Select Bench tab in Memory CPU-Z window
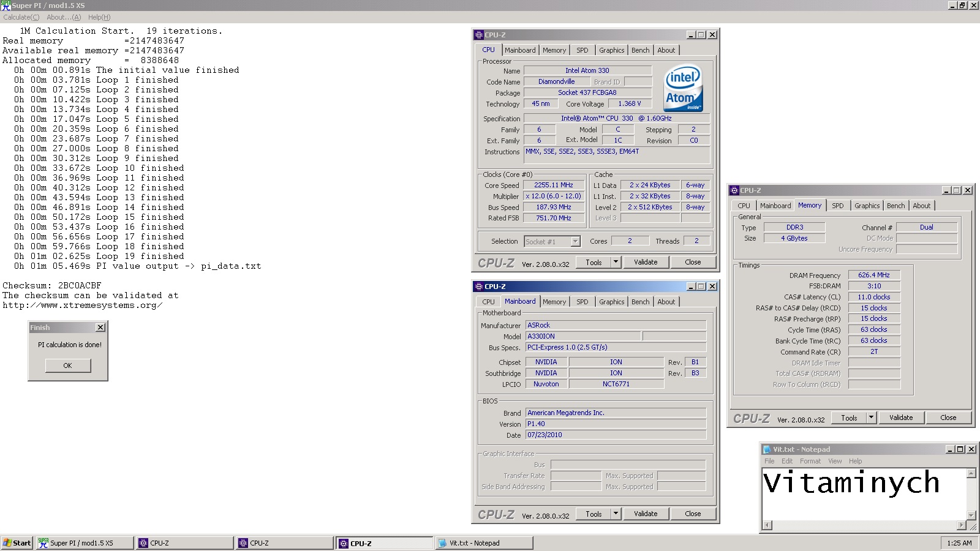Screen dimensions: 980x551 tap(896, 206)
